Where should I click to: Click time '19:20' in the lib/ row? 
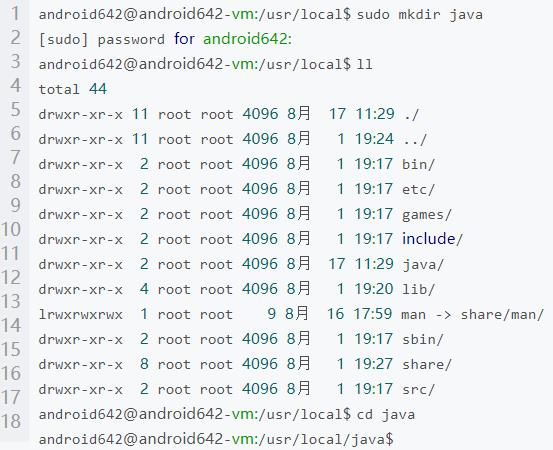point(374,289)
